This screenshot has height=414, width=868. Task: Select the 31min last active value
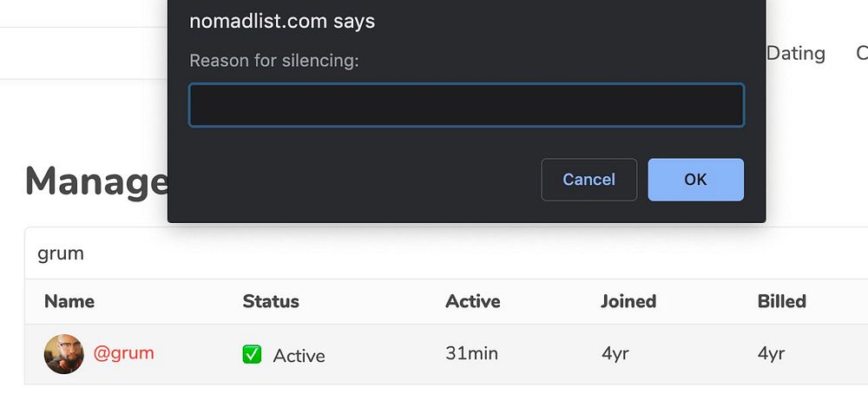(471, 353)
